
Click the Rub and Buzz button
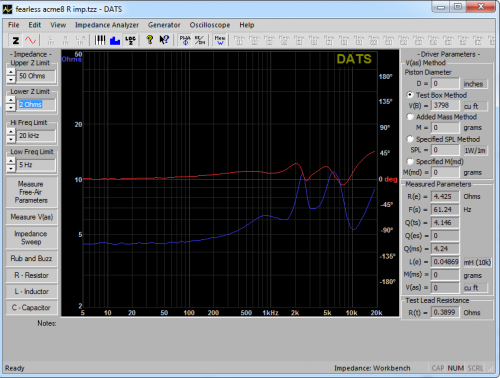(31, 258)
